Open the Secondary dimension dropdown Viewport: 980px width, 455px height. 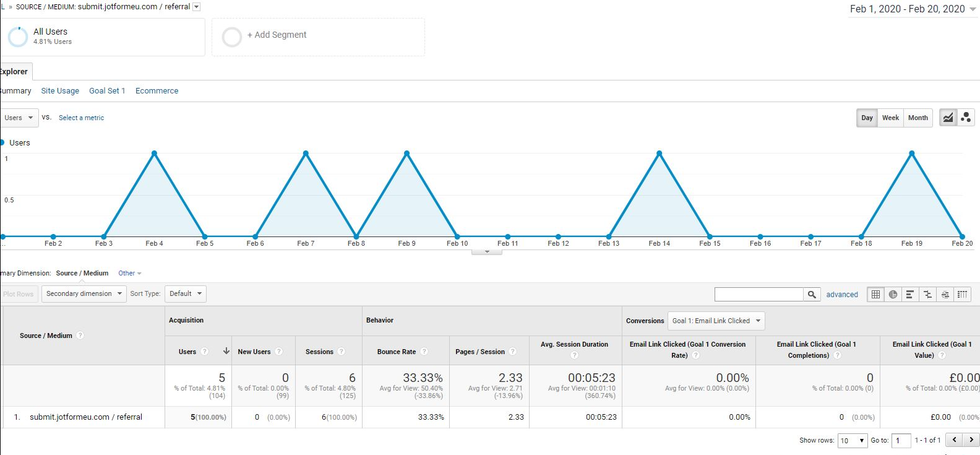click(x=84, y=293)
